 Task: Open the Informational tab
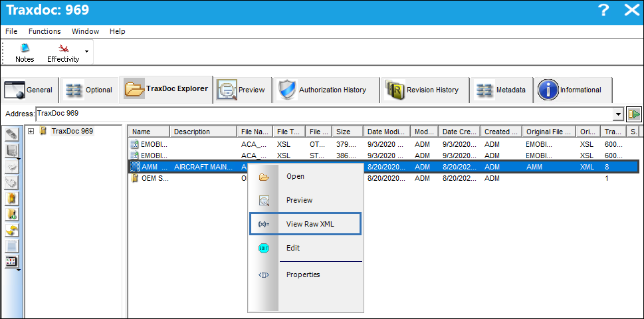pyautogui.click(x=574, y=90)
